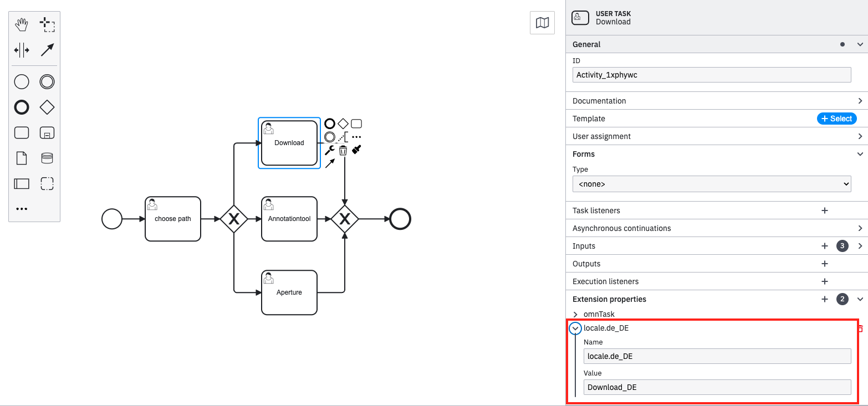The width and height of the screenshot is (868, 406).
Task: Open the User assignment section
Action: 716,136
